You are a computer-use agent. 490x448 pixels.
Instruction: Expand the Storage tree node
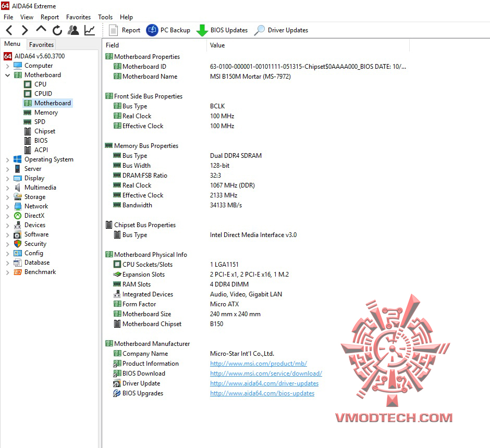[x=7, y=197]
